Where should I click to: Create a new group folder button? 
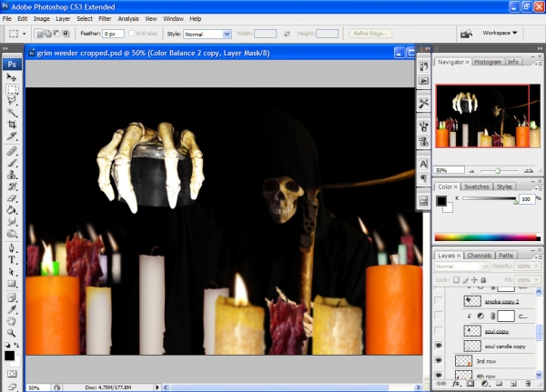(499, 384)
